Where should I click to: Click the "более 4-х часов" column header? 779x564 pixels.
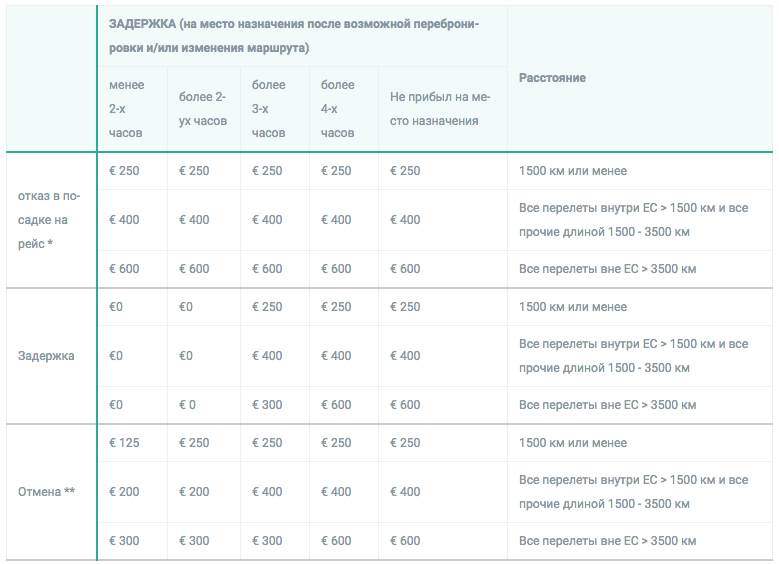click(337, 109)
